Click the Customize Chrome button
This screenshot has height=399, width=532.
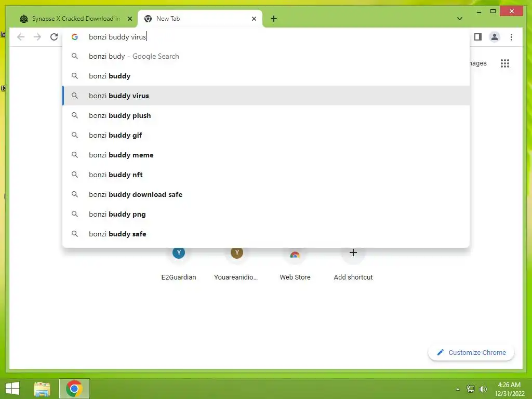click(471, 353)
